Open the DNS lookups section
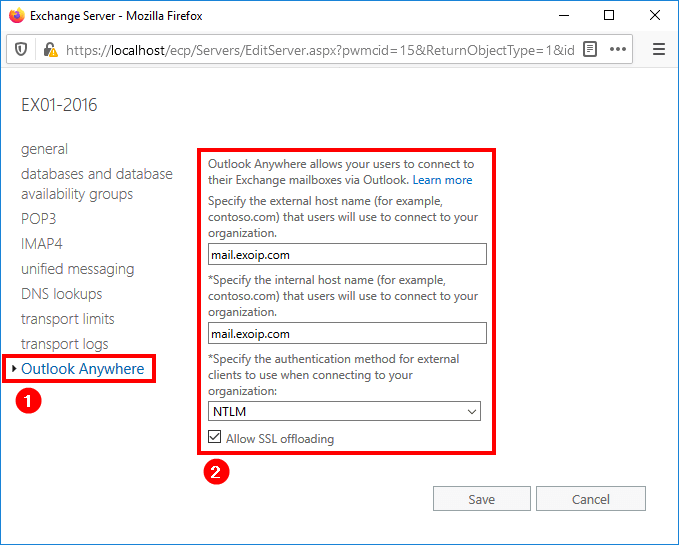 (61, 294)
